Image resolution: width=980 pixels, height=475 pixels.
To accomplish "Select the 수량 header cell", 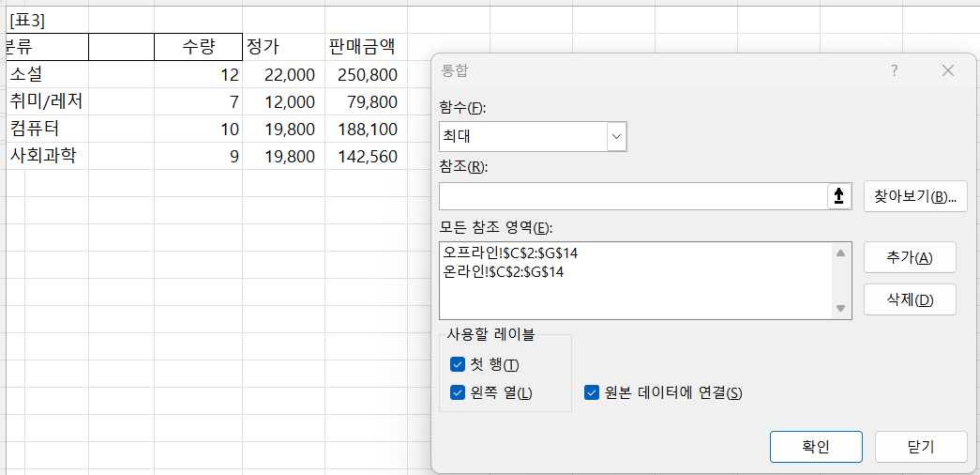I will point(198,47).
